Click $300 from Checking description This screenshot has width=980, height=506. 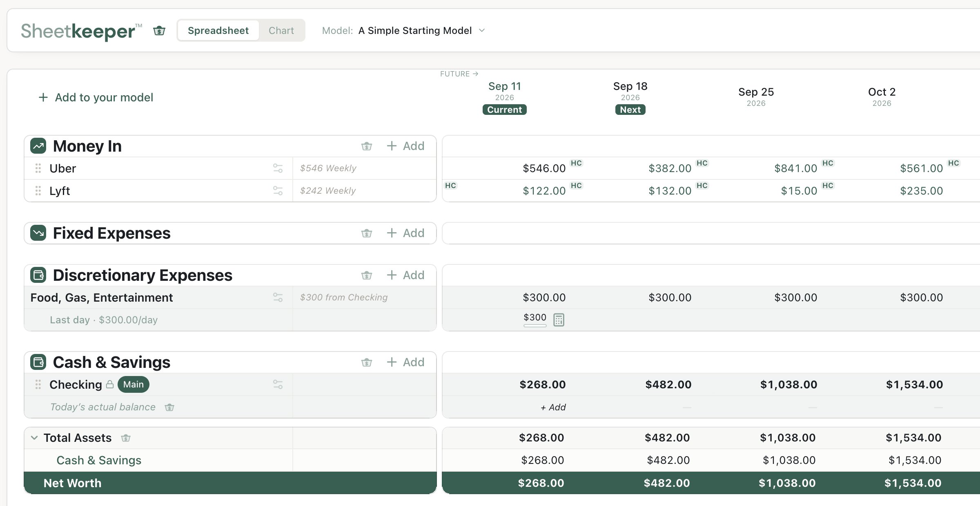click(344, 298)
